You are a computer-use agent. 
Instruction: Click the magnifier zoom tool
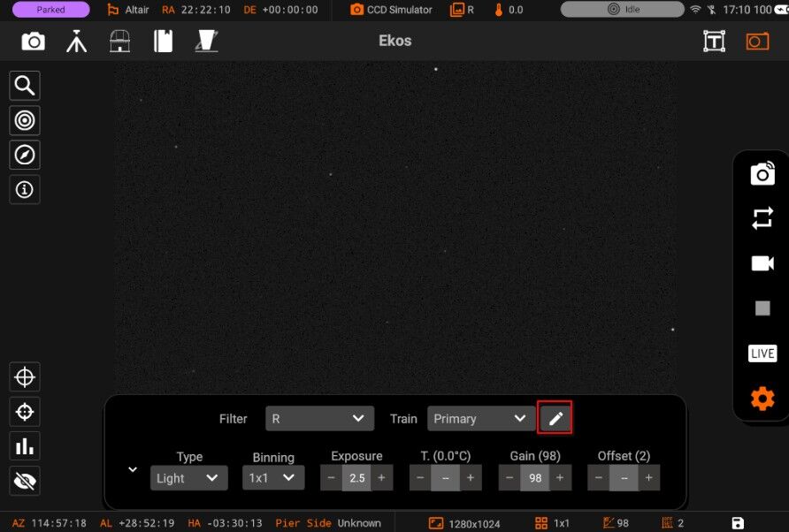(x=25, y=86)
